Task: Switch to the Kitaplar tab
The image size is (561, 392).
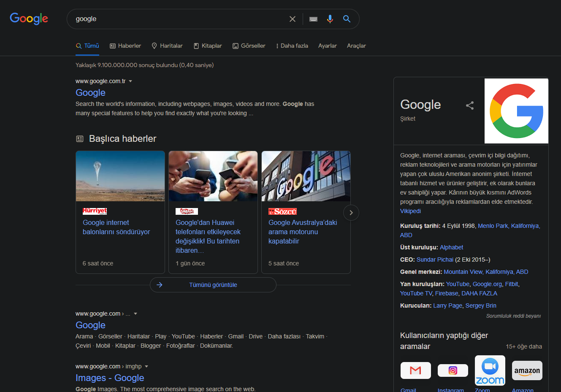Action: click(x=208, y=46)
